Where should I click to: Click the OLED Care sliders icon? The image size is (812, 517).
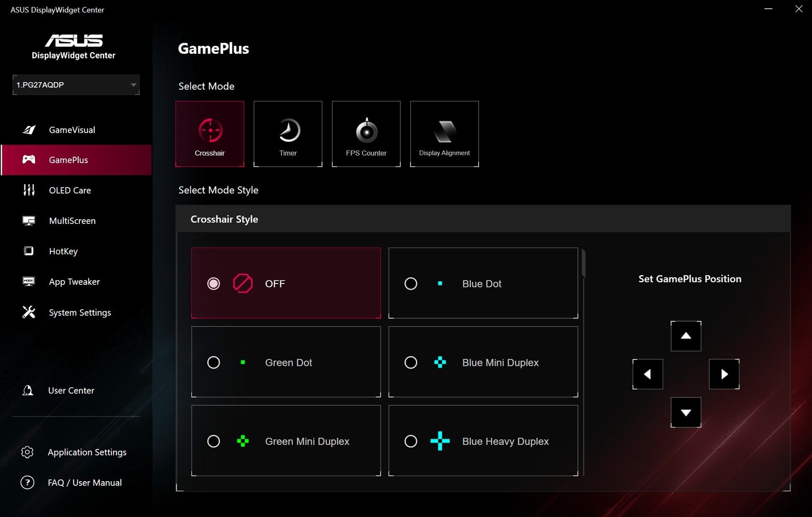click(29, 190)
